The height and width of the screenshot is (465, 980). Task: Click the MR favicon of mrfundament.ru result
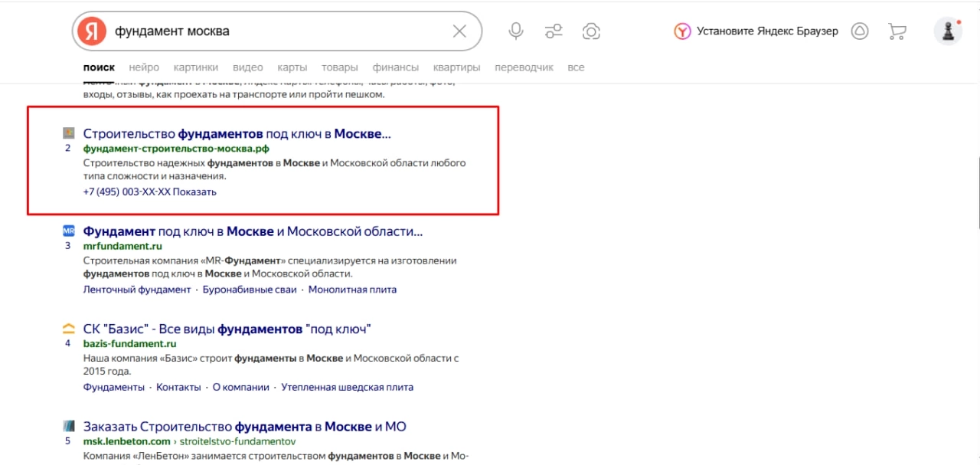tap(68, 231)
